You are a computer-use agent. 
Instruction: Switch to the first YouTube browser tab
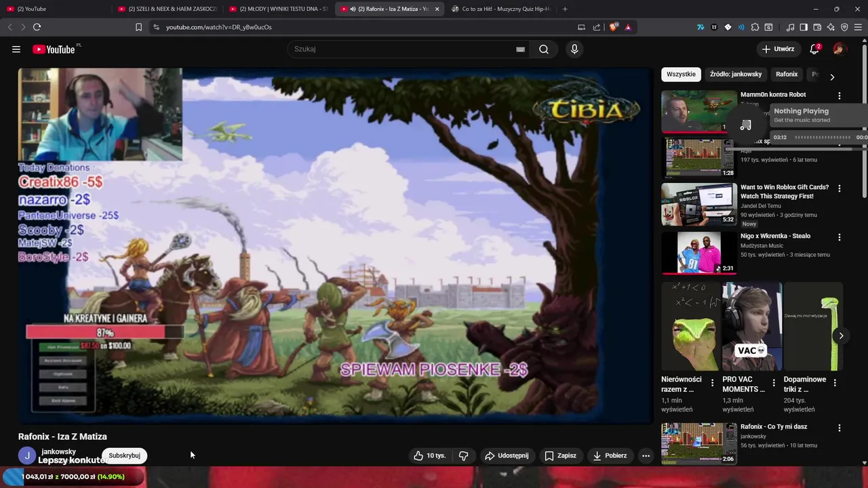[x=54, y=9]
